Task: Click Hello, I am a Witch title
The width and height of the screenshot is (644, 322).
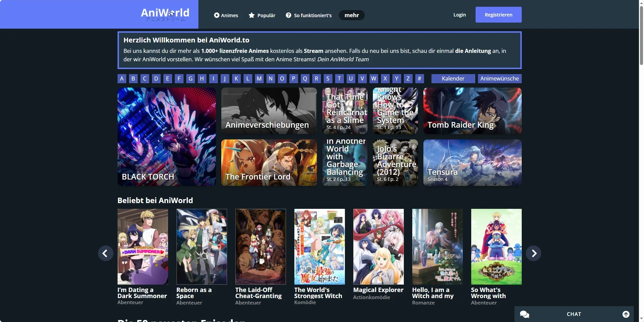Action: point(433,293)
